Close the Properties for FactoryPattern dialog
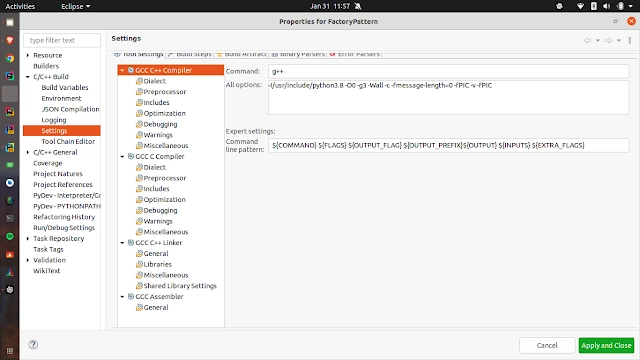The image size is (640, 360). coord(631,21)
